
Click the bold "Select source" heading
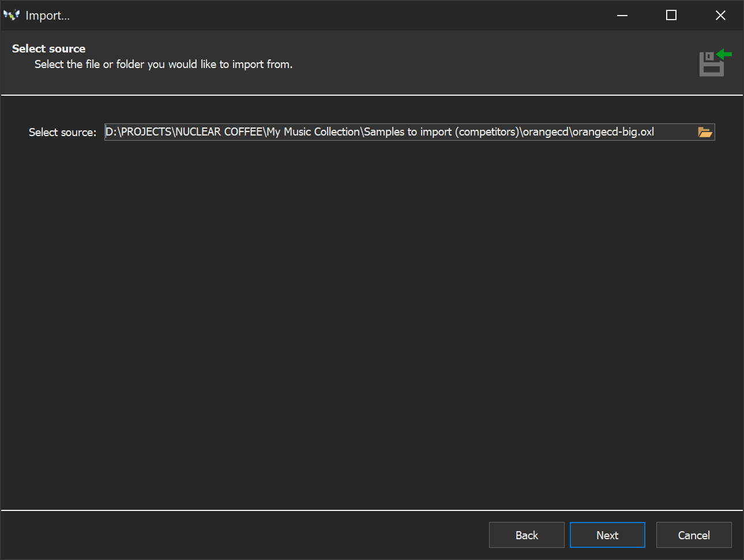click(48, 49)
